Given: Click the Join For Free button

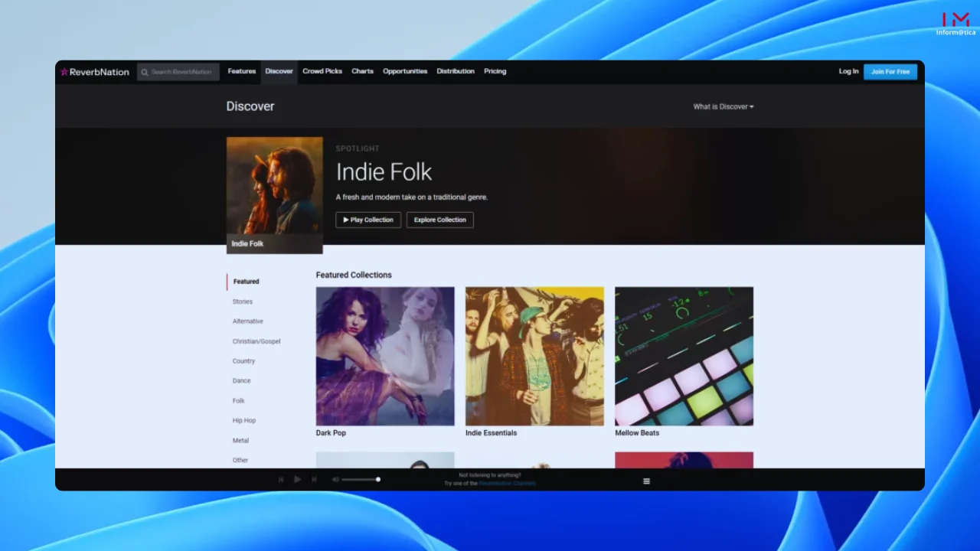Looking at the screenshot, I should pos(890,72).
